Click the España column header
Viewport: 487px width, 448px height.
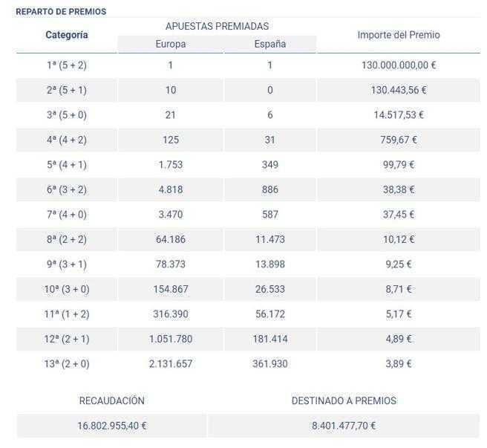270,44
